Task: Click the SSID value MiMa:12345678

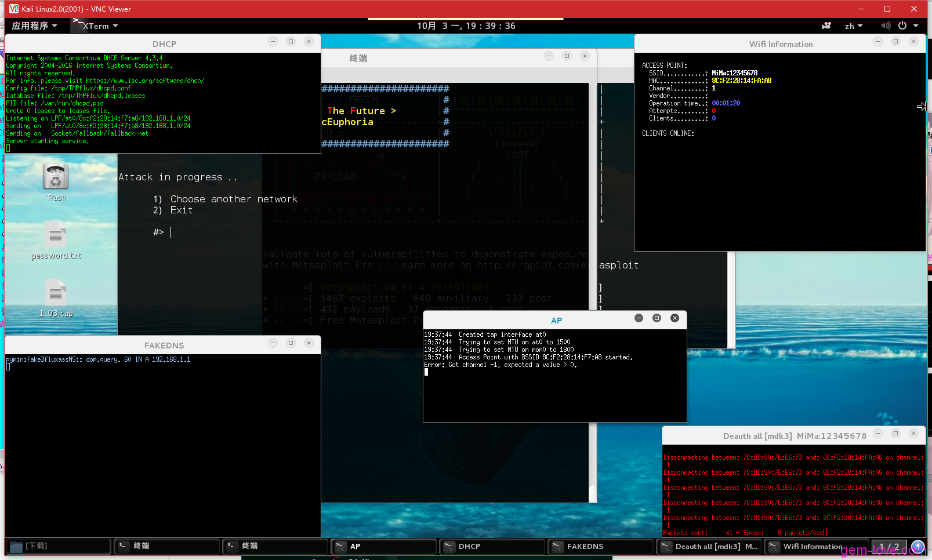Action: pyautogui.click(x=735, y=73)
